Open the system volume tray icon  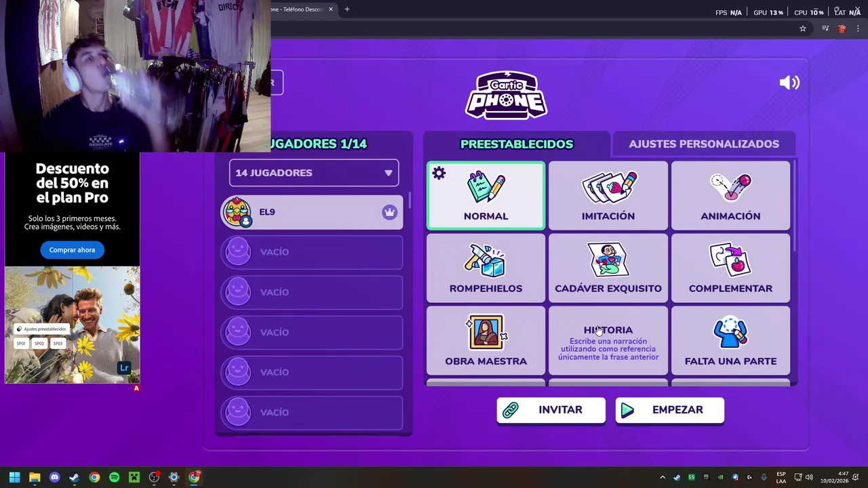coord(809,477)
